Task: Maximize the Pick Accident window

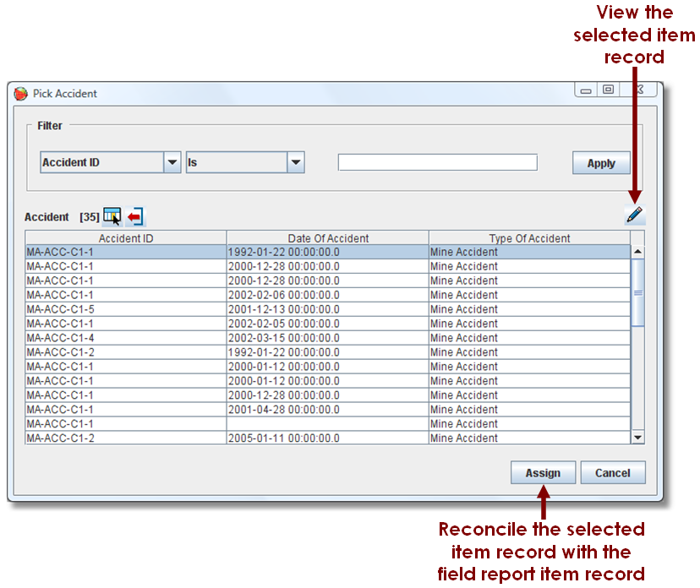Action: (x=608, y=90)
